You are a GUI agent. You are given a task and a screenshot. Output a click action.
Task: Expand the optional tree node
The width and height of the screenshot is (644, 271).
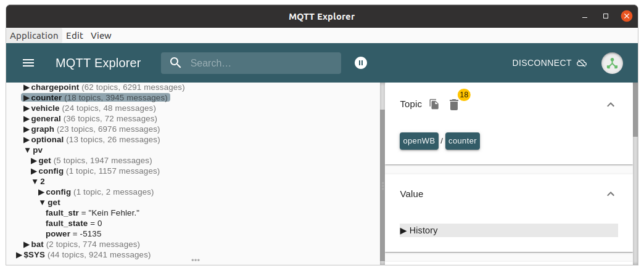27,140
